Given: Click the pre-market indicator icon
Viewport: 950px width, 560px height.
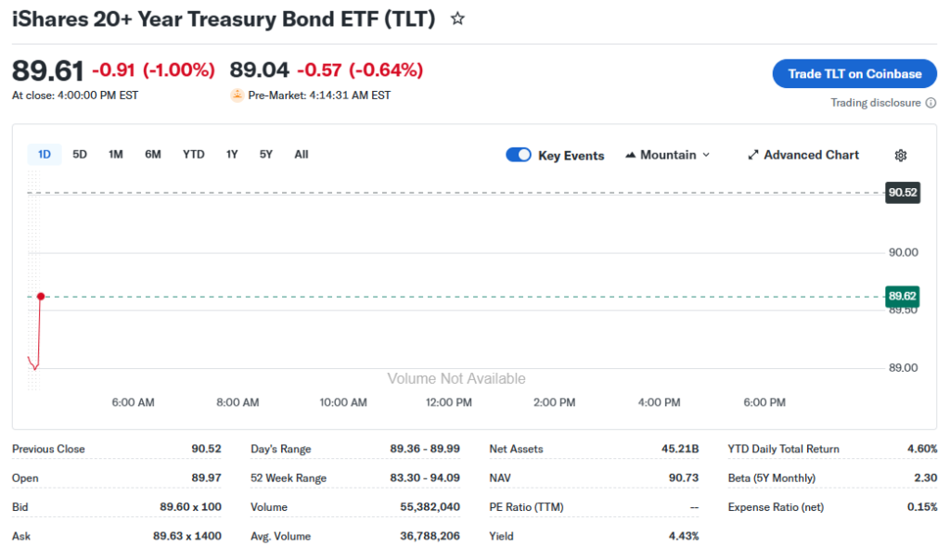Looking at the screenshot, I should (x=237, y=95).
